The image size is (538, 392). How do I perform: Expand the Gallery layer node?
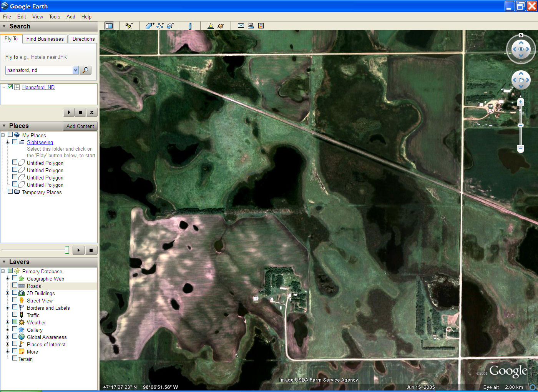coord(7,330)
